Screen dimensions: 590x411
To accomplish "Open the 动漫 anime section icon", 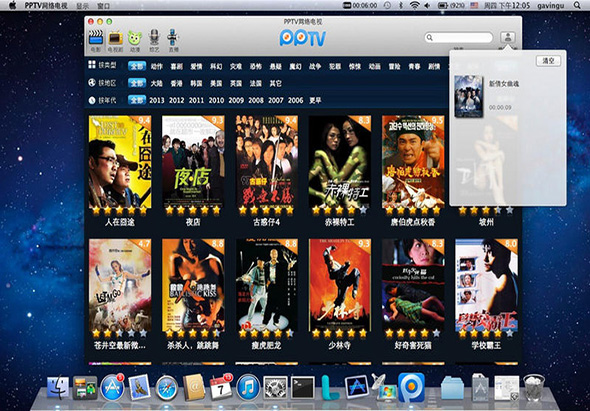I will click(x=134, y=37).
